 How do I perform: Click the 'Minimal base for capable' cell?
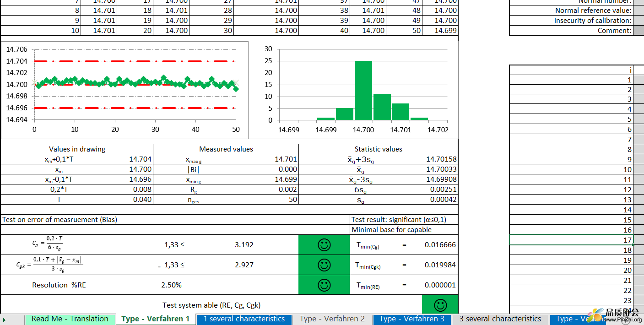[404, 230]
